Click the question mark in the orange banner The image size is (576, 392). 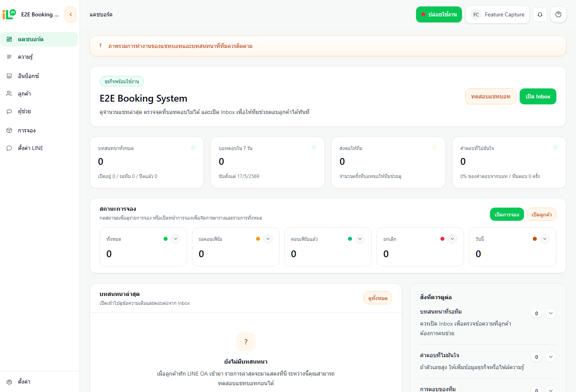(x=100, y=46)
